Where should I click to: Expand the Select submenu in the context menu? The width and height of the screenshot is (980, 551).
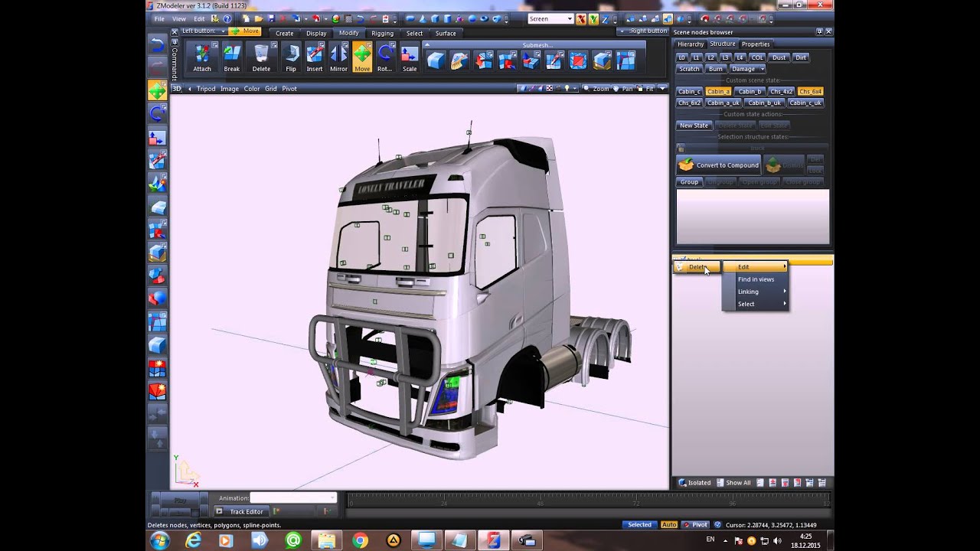[756, 304]
